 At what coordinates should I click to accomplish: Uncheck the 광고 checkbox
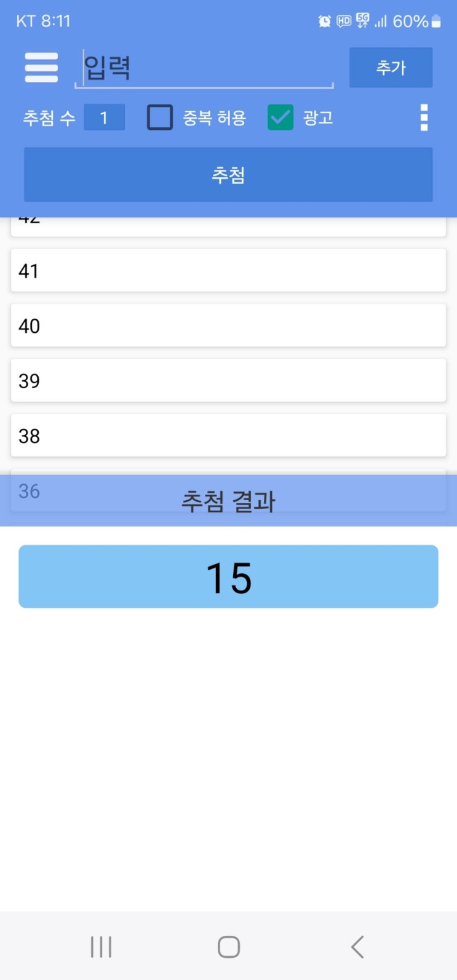pos(280,117)
